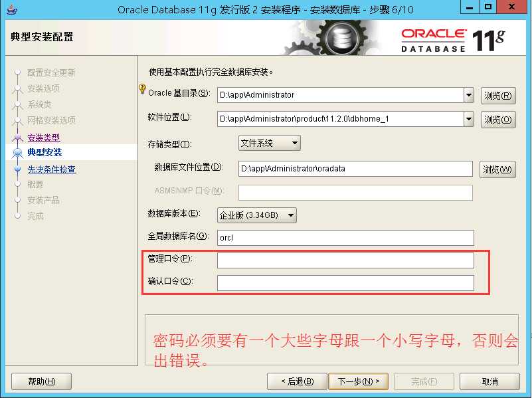Open the Oracle 基目录 dropdown arrow
The width and height of the screenshot is (532, 398).
coord(468,95)
